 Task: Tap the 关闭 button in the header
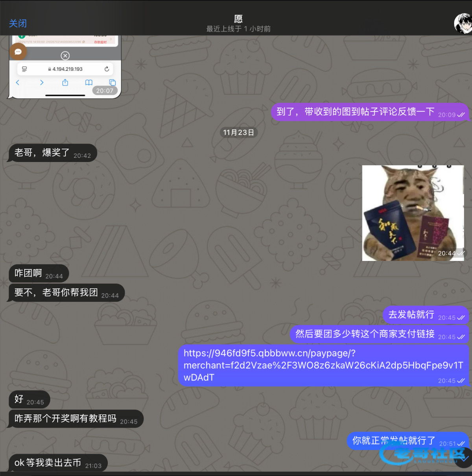18,24
